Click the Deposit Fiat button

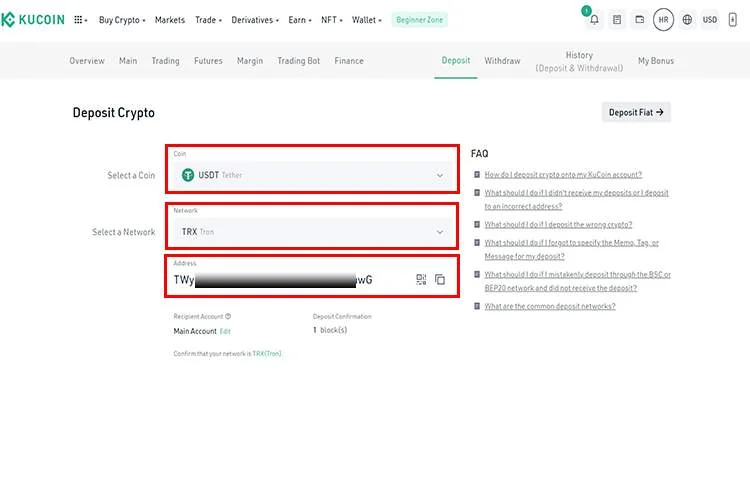point(636,112)
